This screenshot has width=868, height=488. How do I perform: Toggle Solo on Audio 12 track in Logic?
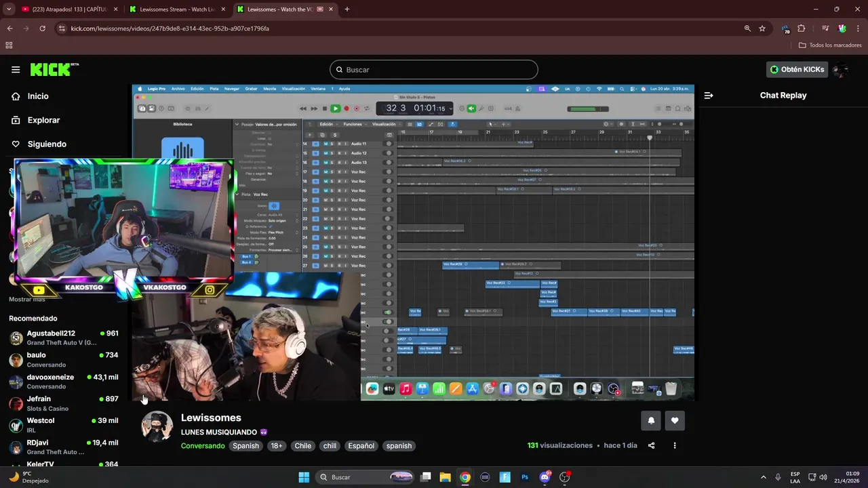(x=332, y=153)
